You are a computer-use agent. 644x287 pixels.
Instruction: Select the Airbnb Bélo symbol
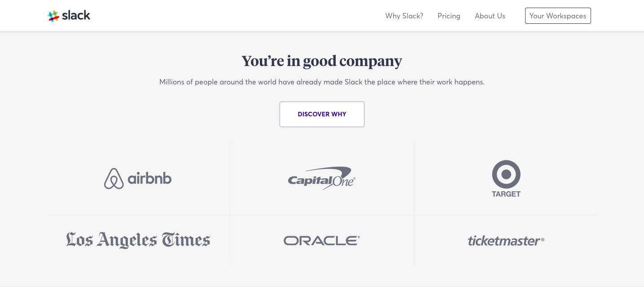click(x=114, y=178)
